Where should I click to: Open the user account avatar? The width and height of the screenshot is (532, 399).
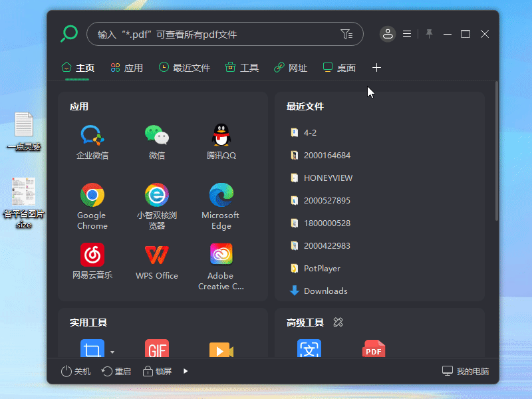(388, 34)
